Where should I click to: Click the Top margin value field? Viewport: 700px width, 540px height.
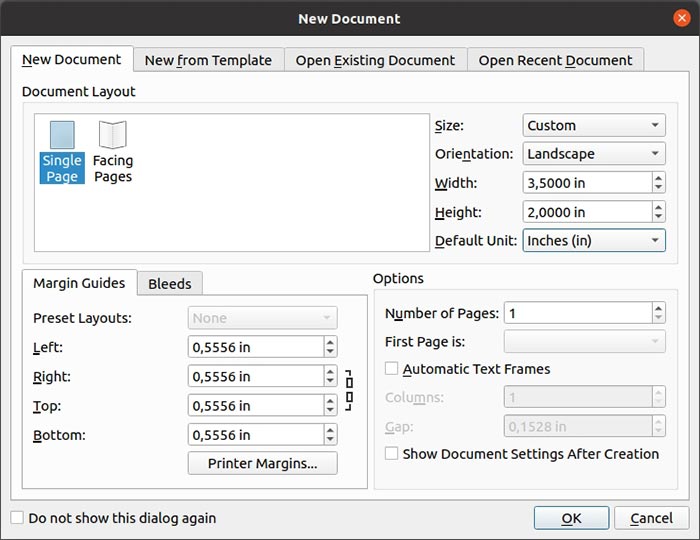click(256, 406)
